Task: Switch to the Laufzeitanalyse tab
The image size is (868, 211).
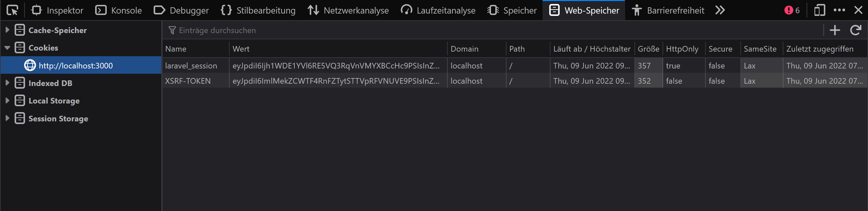Action: point(438,11)
